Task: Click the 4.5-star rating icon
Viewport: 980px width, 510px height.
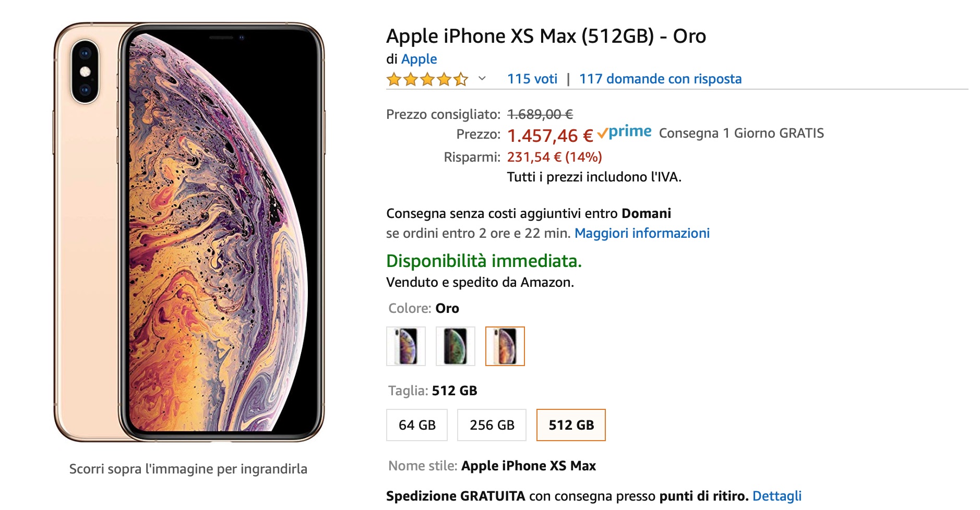Action: 426,79
